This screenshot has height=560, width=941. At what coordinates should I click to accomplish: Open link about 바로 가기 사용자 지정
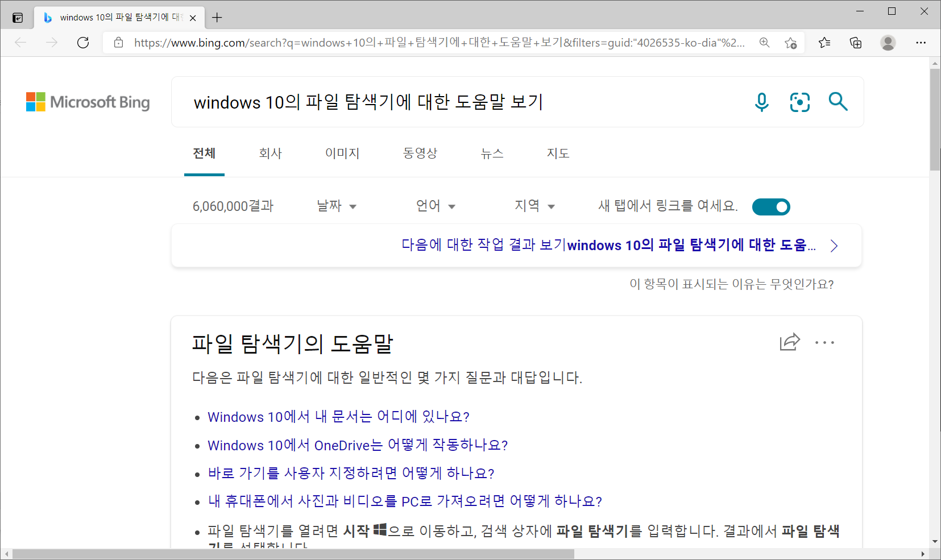click(351, 473)
